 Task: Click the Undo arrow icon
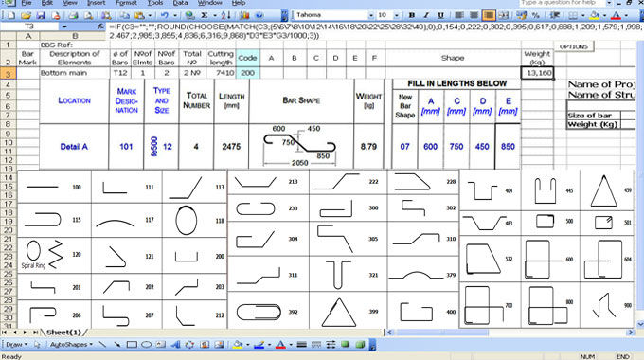pyautogui.click(x=164, y=15)
